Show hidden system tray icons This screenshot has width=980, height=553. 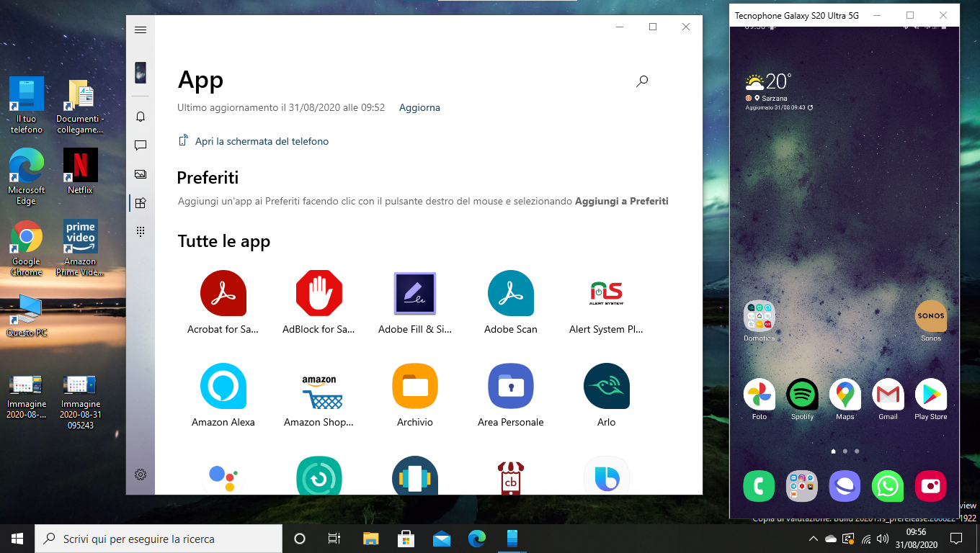click(814, 539)
